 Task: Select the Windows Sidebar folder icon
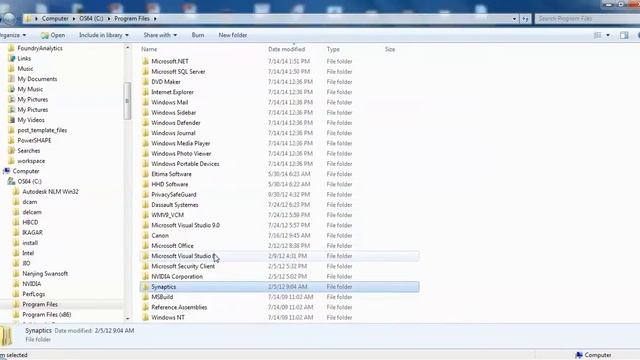[x=145, y=112]
